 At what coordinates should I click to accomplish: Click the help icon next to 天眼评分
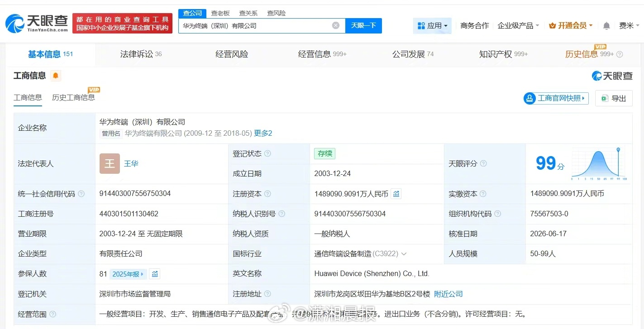pyautogui.click(x=483, y=163)
